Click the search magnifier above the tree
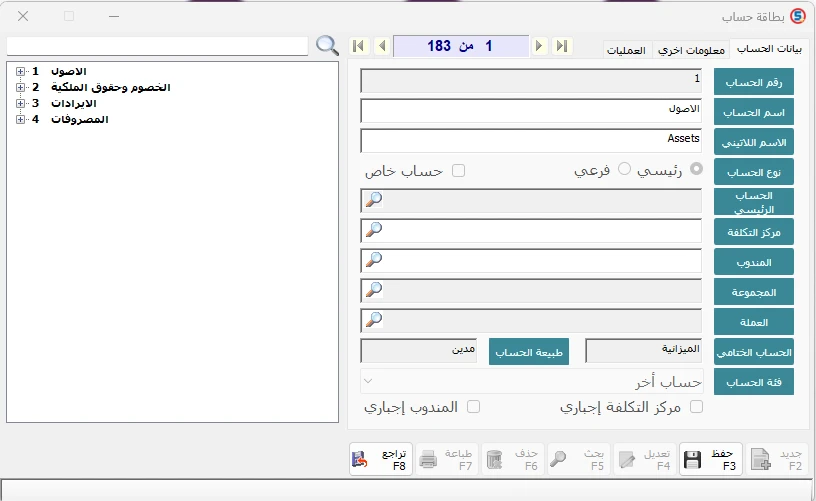Image resolution: width=816 pixels, height=501 pixels. point(327,46)
